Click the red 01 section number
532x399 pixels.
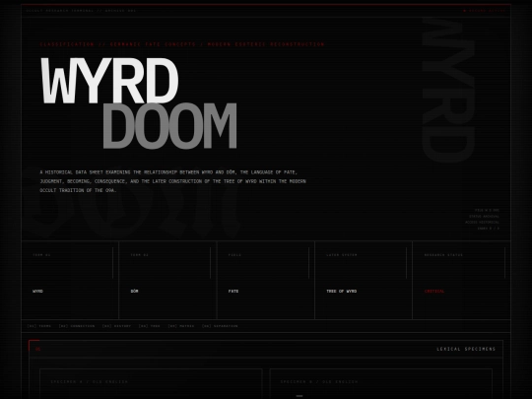(x=37, y=349)
